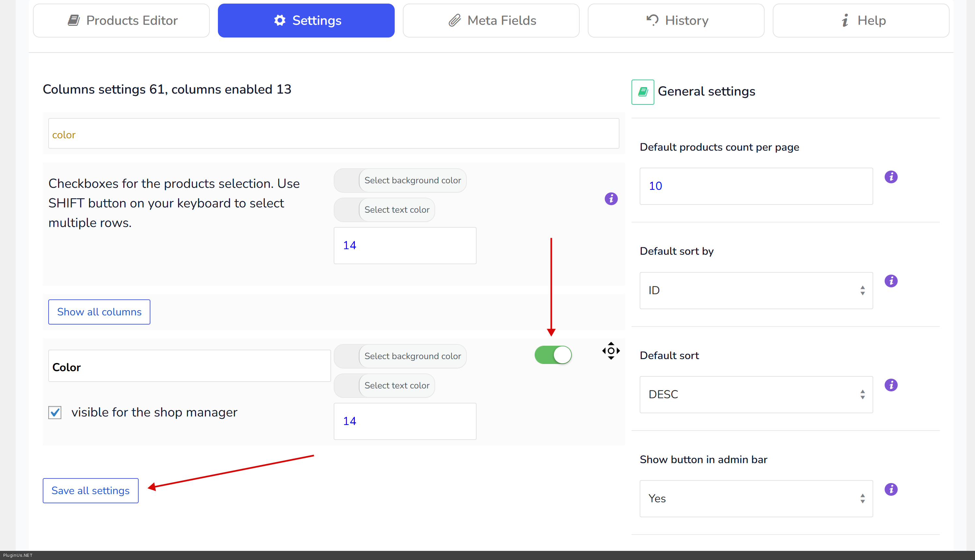
Task: Switch to the Products Editor tab
Action: click(121, 21)
